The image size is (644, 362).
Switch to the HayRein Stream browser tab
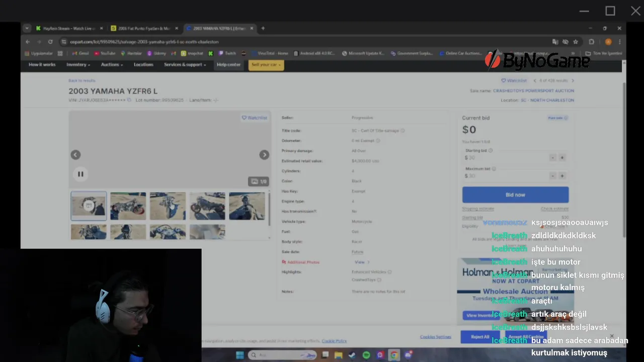(69, 29)
